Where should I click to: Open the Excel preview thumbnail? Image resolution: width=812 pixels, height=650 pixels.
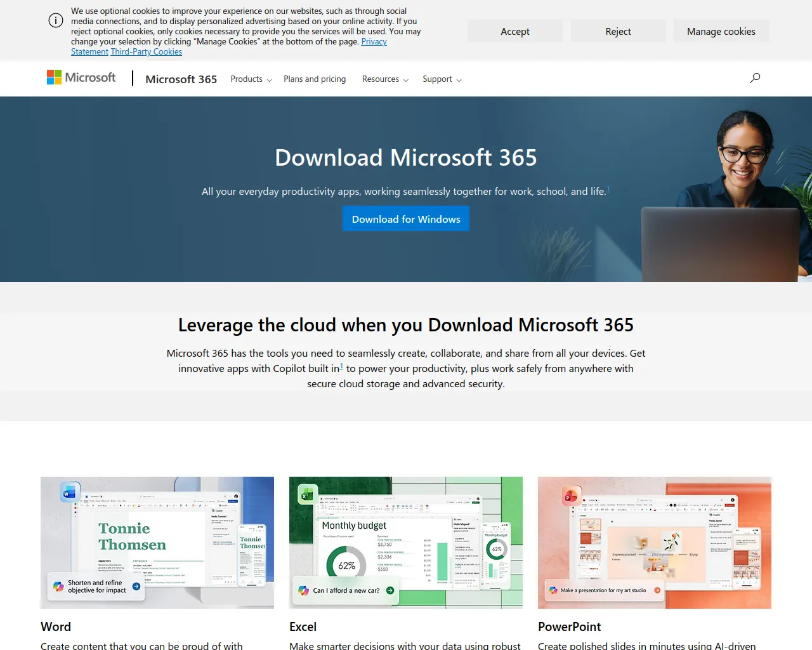[406, 543]
